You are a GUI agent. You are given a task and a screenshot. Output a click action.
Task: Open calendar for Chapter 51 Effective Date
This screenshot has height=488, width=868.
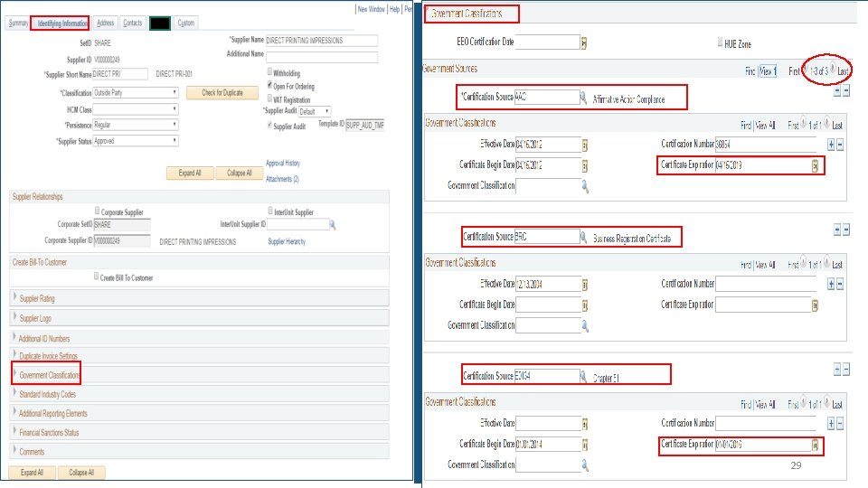tap(585, 425)
